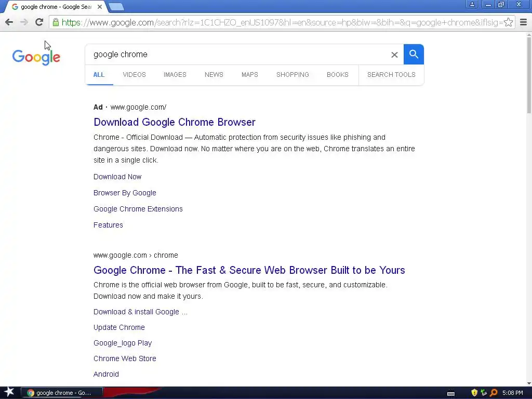Reload the page with the refresh icon
532x399 pixels.
click(39, 22)
